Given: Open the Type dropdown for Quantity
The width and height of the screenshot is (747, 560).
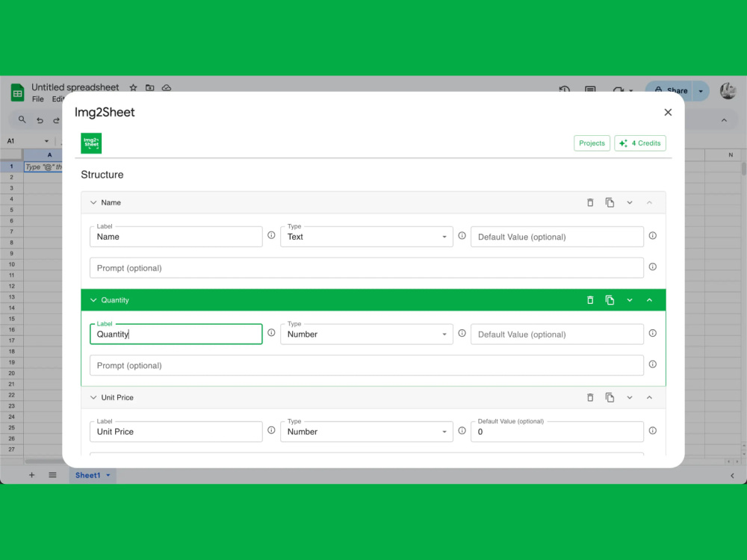Looking at the screenshot, I should click(366, 335).
